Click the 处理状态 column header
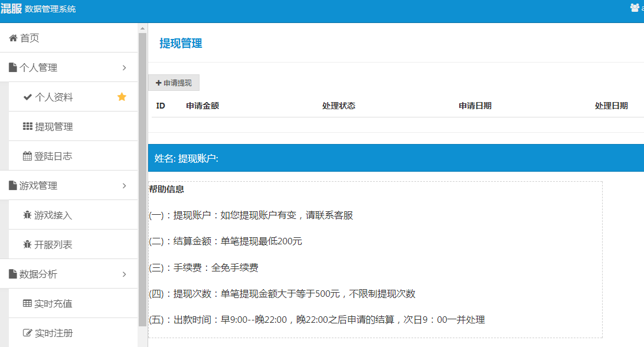 click(x=339, y=106)
